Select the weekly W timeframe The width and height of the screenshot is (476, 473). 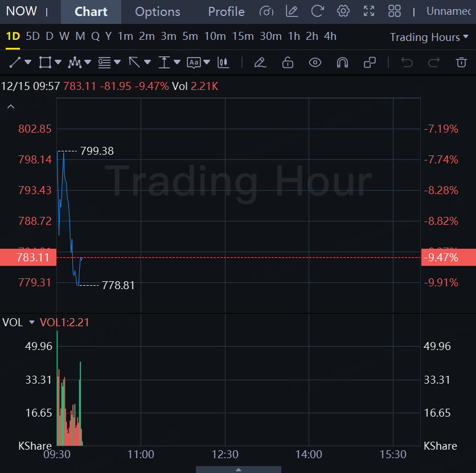pyautogui.click(x=64, y=36)
